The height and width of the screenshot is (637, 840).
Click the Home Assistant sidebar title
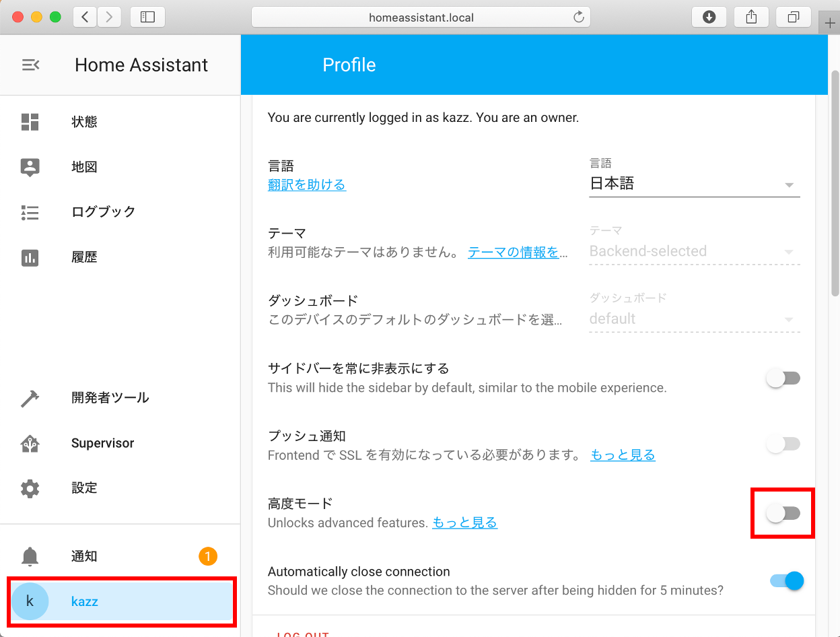click(x=141, y=65)
